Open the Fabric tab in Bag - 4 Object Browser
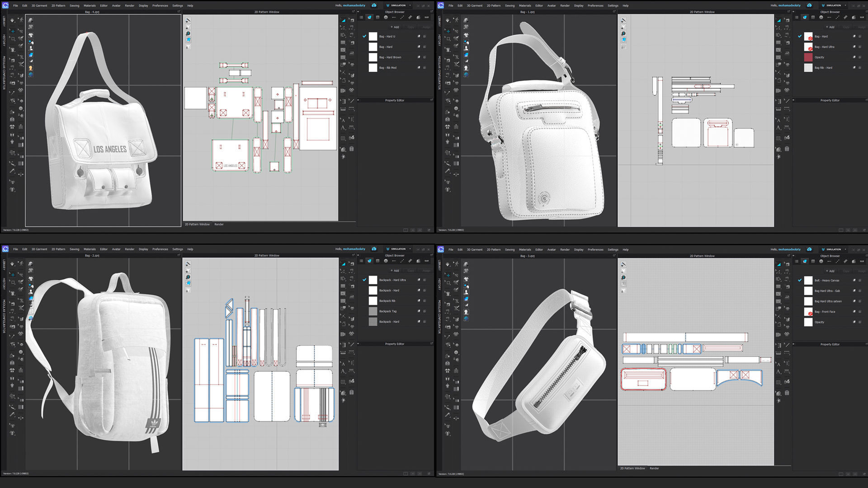 (x=369, y=18)
